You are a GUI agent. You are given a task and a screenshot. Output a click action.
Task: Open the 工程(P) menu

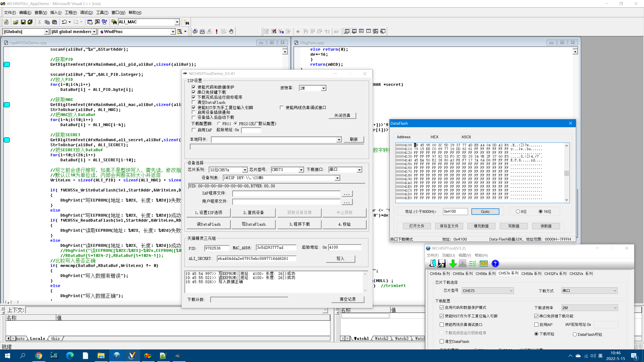pos(71,13)
